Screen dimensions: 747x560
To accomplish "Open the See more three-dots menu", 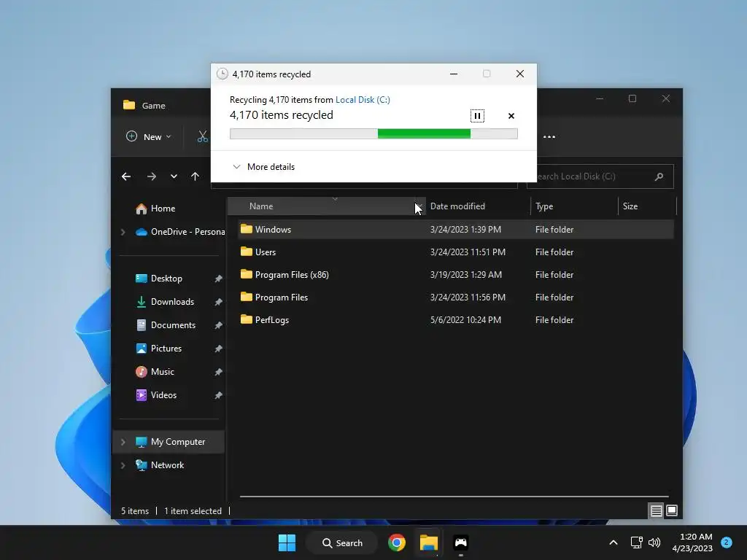I will point(549,136).
